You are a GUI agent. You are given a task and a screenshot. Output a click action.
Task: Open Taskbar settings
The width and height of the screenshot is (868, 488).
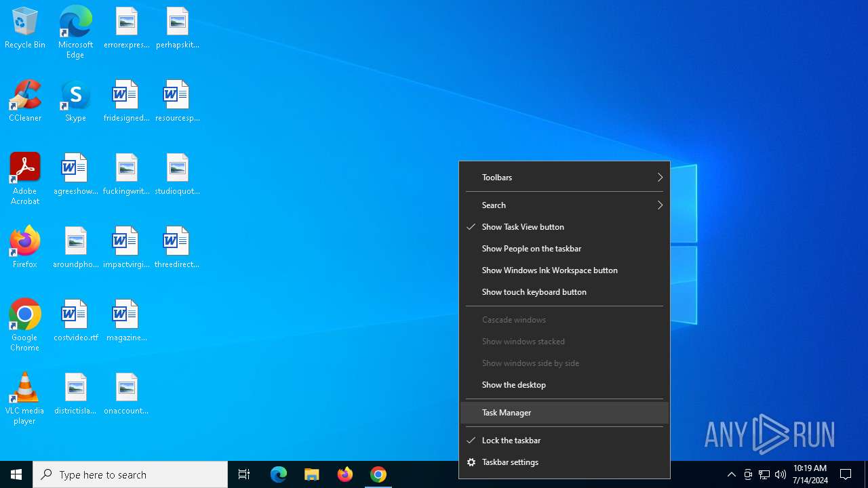(564, 462)
